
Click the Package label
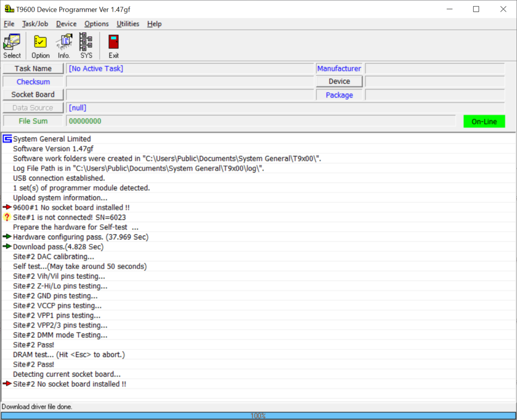339,95
